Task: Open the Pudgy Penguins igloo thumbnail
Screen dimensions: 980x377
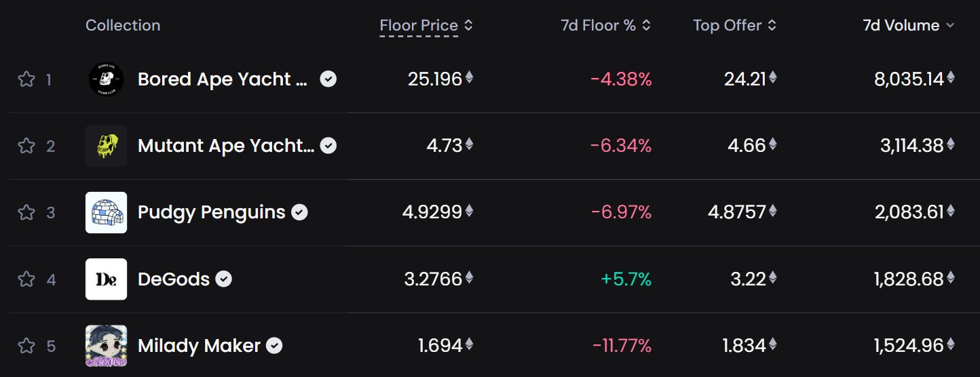Action: (106, 212)
